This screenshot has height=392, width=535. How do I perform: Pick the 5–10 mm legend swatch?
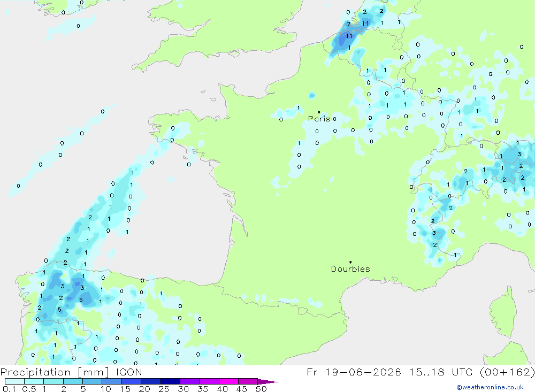point(93,381)
